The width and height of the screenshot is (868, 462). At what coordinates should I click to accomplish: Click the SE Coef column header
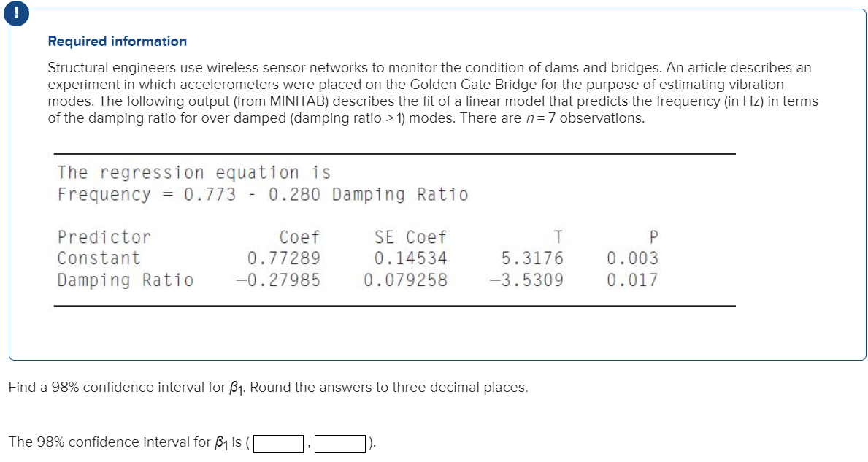[x=412, y=236]
